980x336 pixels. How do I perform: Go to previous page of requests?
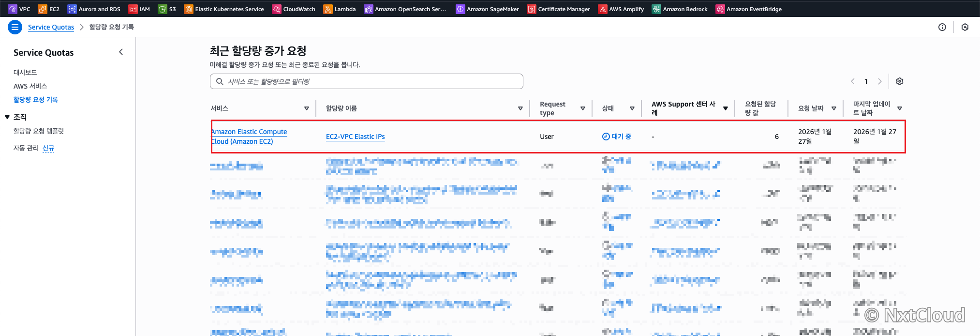tap(853, 81)
